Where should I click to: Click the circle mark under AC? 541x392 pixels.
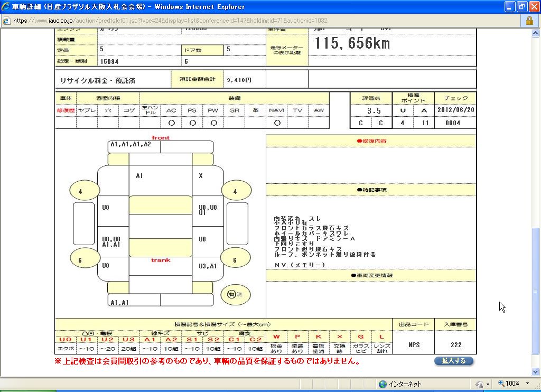coord(171,123)
